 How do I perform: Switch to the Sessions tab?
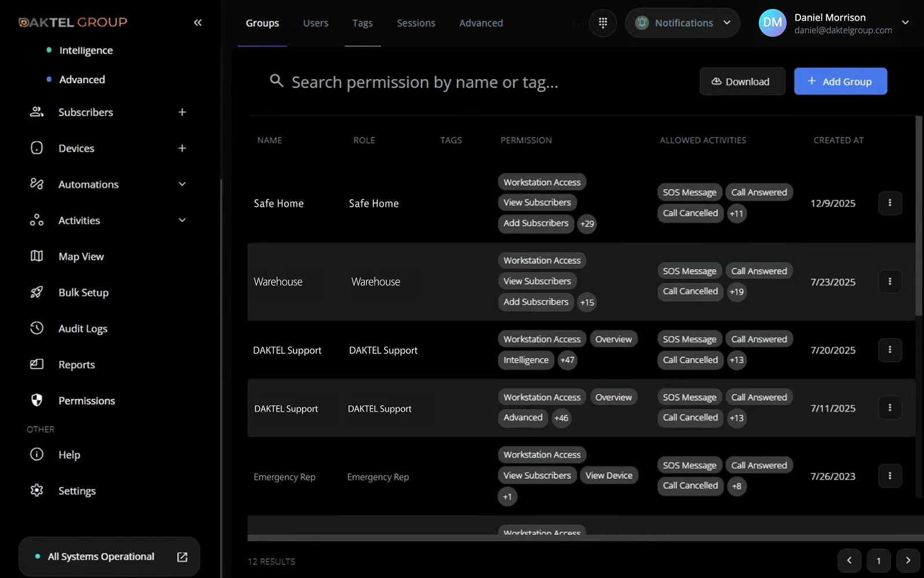pos(416,23)
